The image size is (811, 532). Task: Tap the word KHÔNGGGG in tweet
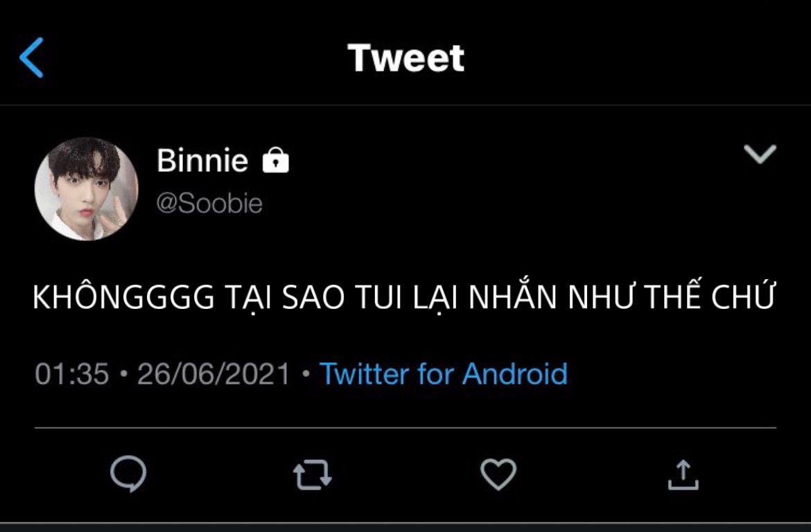click(x=123, y=298)
